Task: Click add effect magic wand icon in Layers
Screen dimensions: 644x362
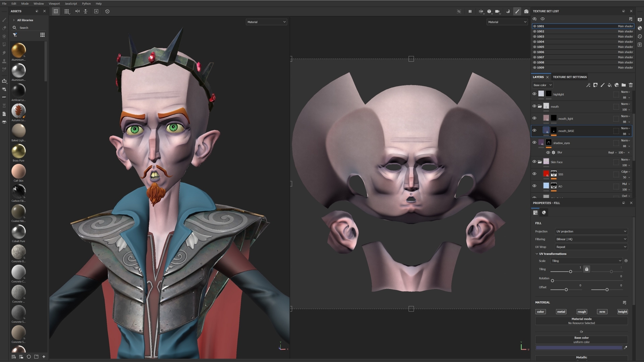Action: (x=588, y=85)
